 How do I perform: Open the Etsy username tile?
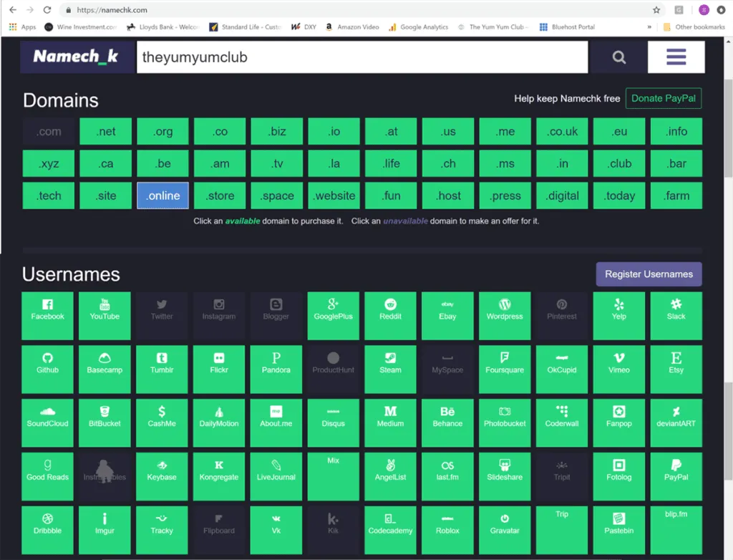[676, 369]
